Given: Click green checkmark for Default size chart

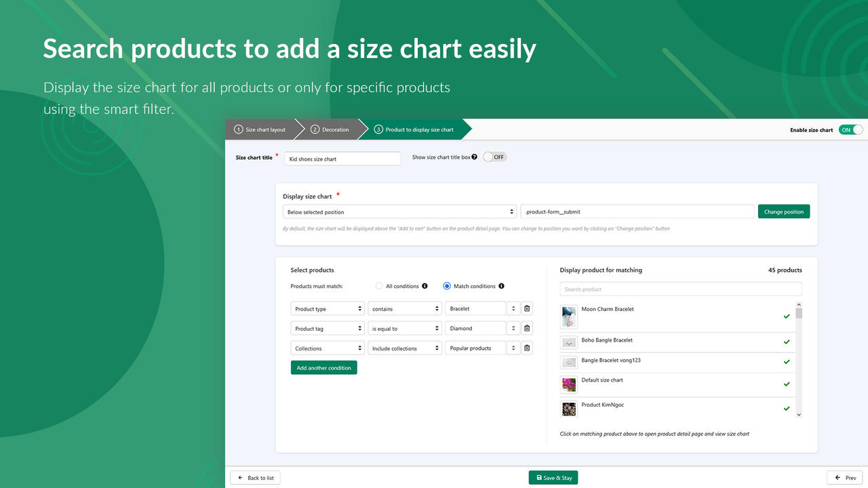Looking at the screenshot, I should pos(787,384).
